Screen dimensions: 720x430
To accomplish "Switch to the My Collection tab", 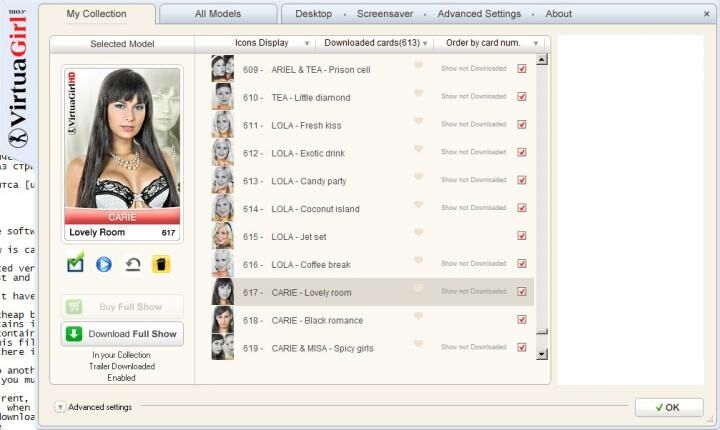I will click(x=96, y=14).
